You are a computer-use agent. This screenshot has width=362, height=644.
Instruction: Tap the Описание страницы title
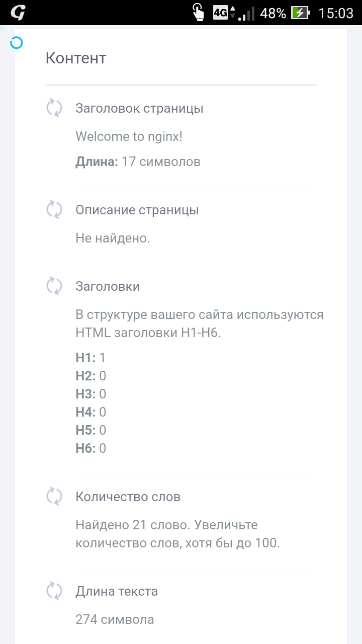click(137, 210)
